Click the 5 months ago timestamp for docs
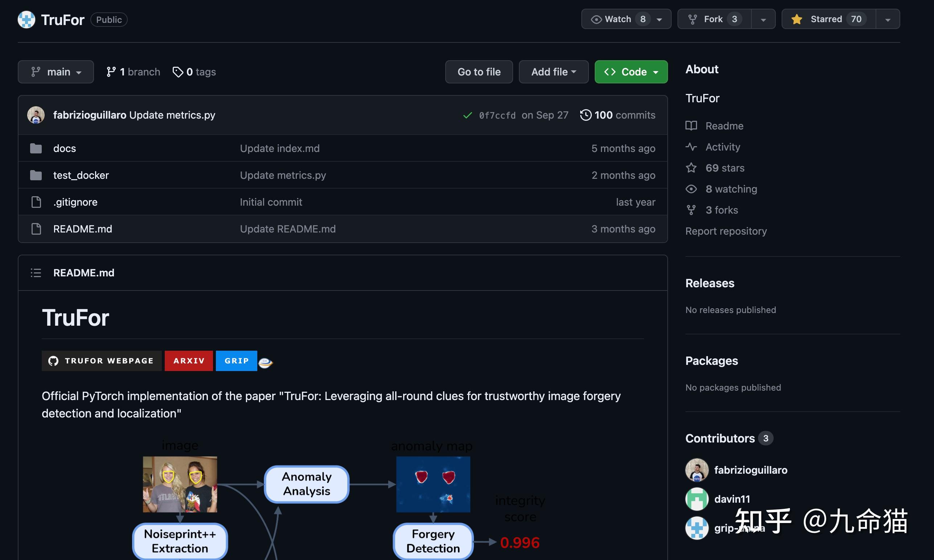Image resolution: width=934 pixels, height=560 pixels. pyautogui.click(x=623, y=148)
